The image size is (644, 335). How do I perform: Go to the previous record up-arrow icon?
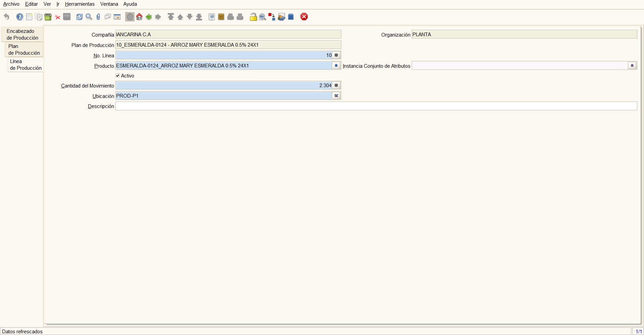pos(180,17)
